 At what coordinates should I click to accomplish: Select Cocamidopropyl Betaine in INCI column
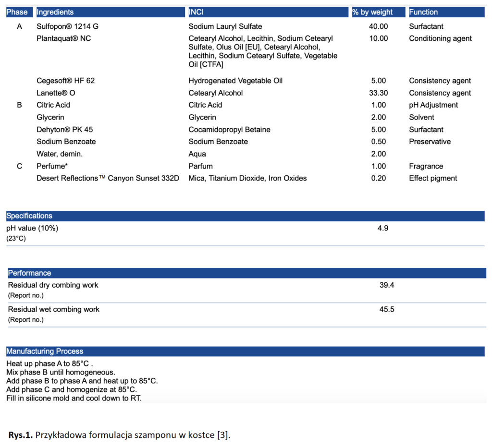(229, 130)
